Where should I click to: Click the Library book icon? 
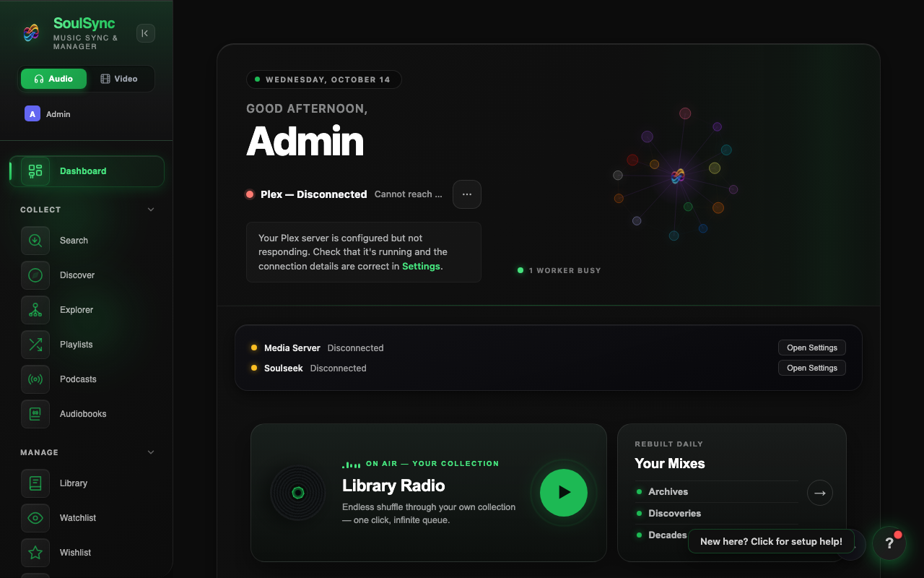coord(35,483)
